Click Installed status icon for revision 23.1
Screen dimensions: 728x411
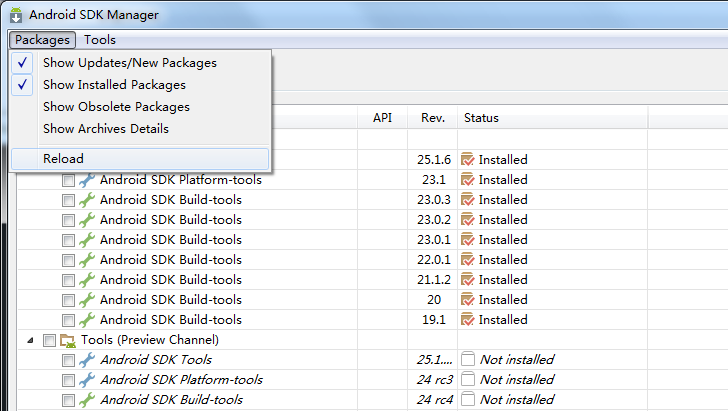[x=468, y=179]
